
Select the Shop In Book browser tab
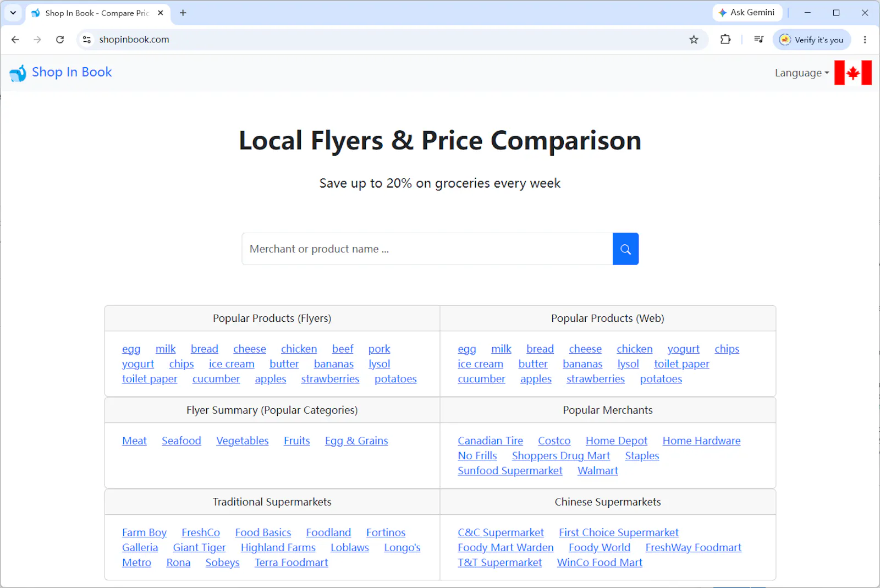pyautogui.click(x=97, y=13)
